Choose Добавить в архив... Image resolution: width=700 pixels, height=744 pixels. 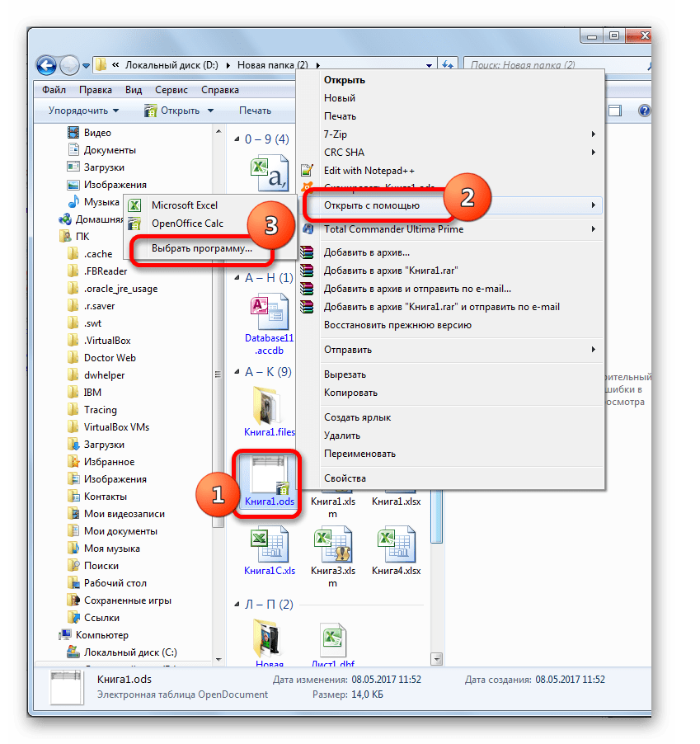(367, 252)
